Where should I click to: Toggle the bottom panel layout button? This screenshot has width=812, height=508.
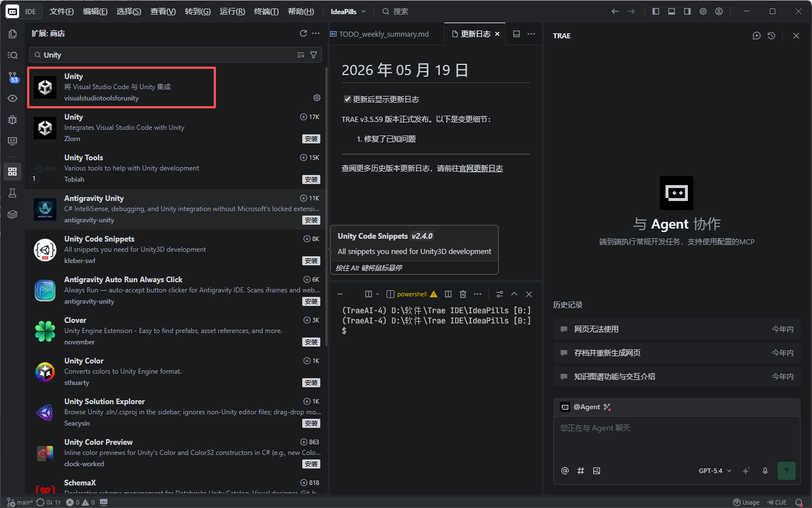coord(672,11)
